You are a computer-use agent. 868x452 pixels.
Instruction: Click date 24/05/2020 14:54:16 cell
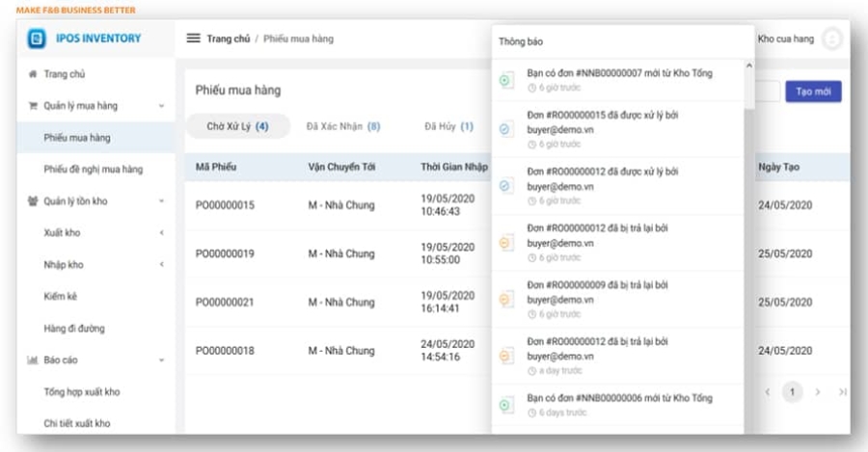448,350
